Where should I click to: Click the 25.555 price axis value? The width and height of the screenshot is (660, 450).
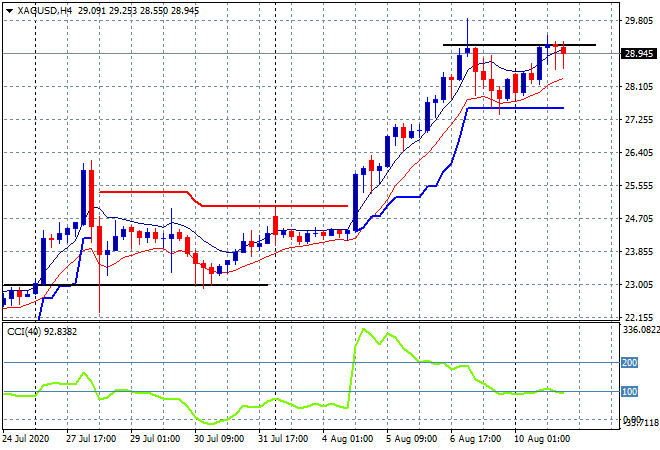(639, 186)
